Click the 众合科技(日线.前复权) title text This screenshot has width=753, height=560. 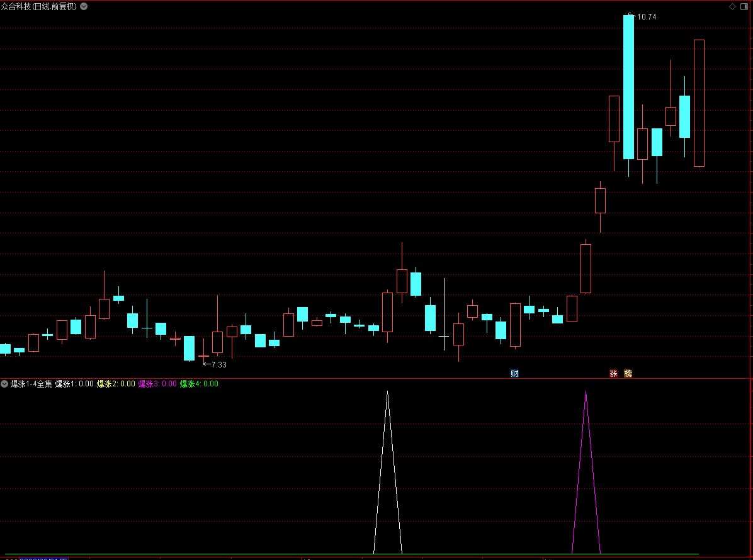tap(40, 6)
